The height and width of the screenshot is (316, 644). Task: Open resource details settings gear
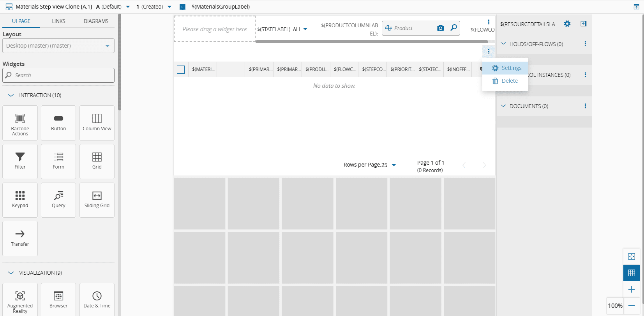click(x=567, y=24)
